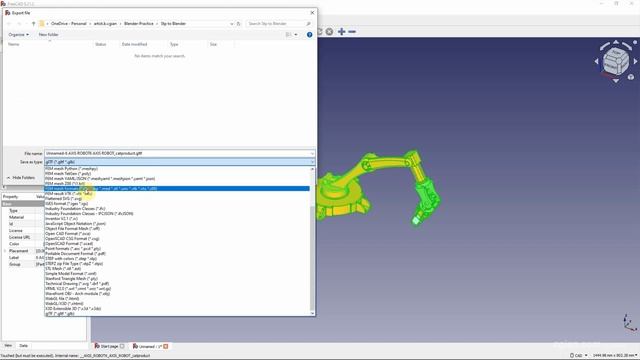This screenshot has width=640, height=360.
Task: Pick Industry Foundation Classes (*.ifc)
Action: [x=75, y=209]
